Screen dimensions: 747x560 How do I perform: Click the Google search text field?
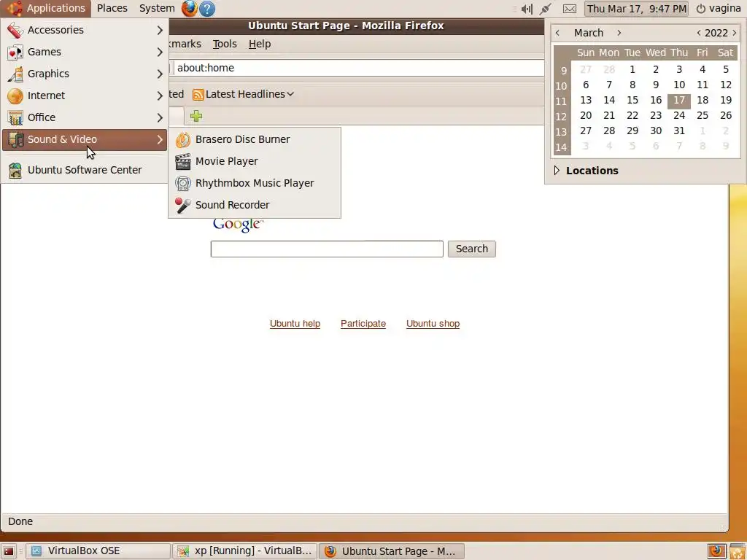pyautogui.click(x=327, y=249)
